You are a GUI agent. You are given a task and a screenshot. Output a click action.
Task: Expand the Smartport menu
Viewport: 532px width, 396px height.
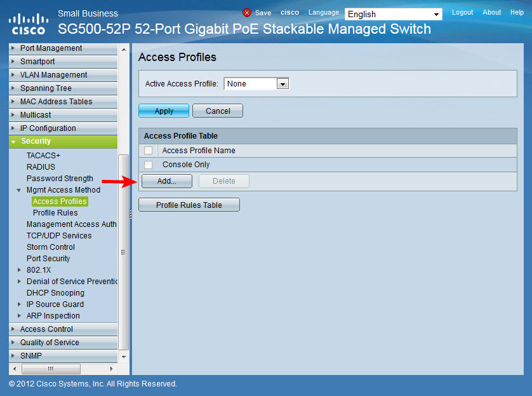(x=63, y=62)
